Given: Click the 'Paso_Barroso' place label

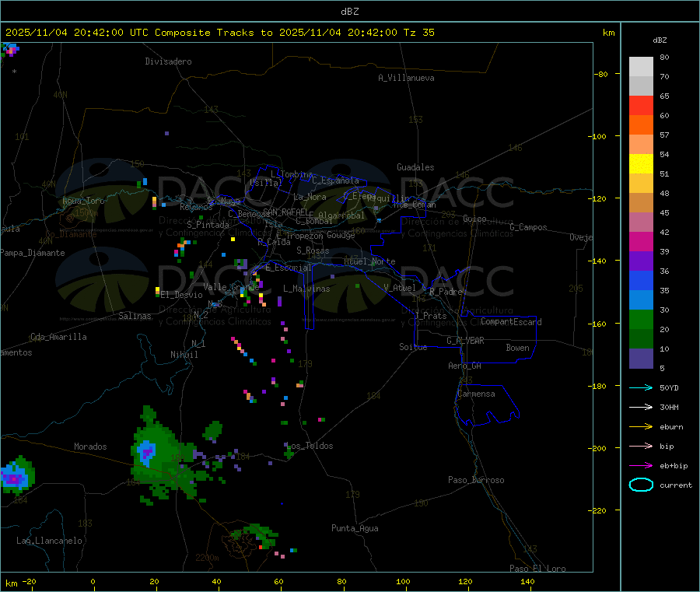Looking at the screenshot, I should [x=476, y=480].
